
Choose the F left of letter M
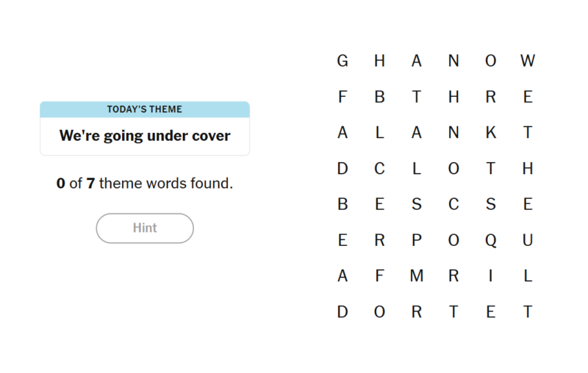click(x=379, y=276)
